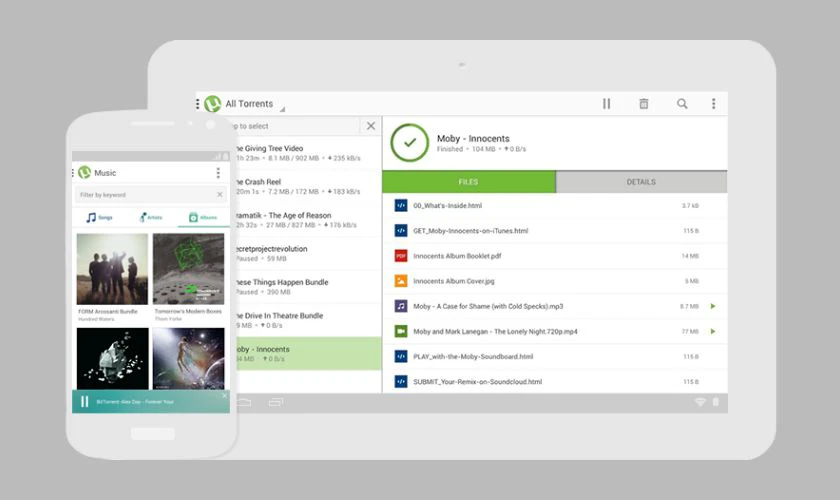Viewport: 840px width, 500px height.
Task: Open SUBMIT_Your-Remix-on-Soundcloud.html
Action: (x=477, y=382)
